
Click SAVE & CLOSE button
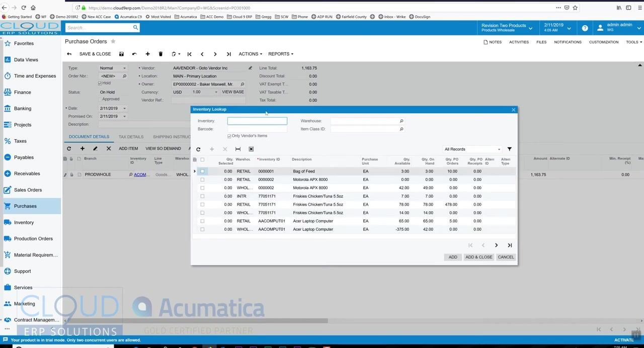(95, 54)
